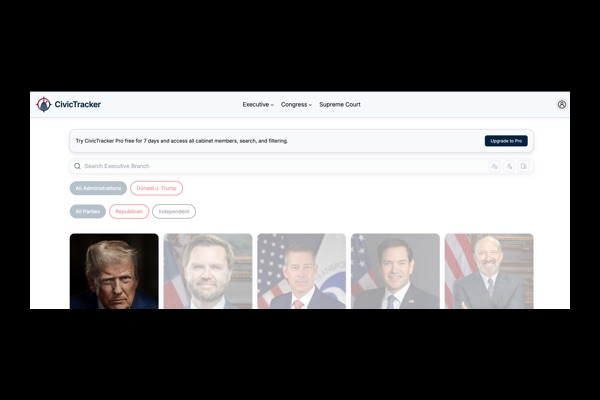Click the Upgrade to Pro button
This screenshot has height=400, width=600.
[x=506, y=141]
